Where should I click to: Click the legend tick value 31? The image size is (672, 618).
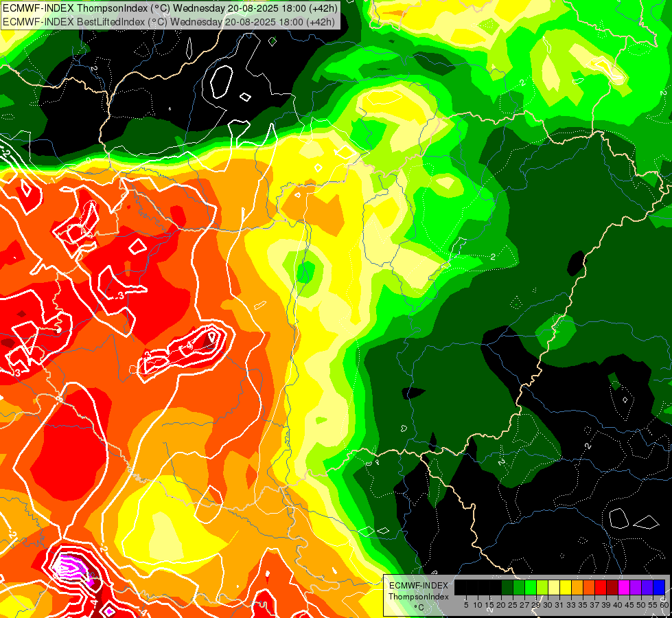(x=559, y=605)
